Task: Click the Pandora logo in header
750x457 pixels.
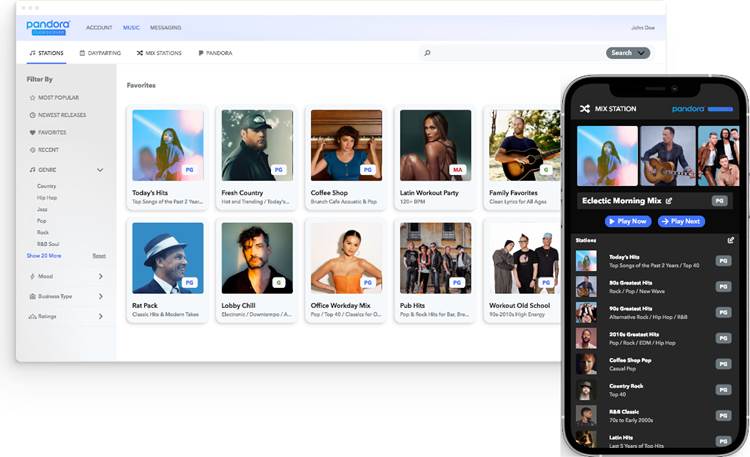Action: 48,27
